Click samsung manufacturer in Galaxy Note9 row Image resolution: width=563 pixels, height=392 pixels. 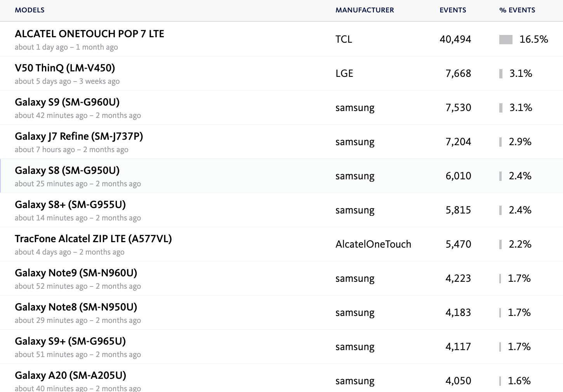click(x=355, y=278)
